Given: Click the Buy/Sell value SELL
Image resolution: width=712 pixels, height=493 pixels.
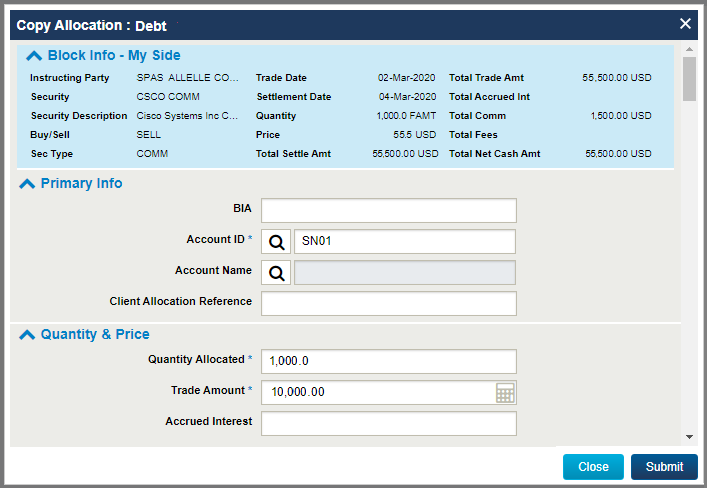Looking at the screenshot, I should [x=148, y=135].
